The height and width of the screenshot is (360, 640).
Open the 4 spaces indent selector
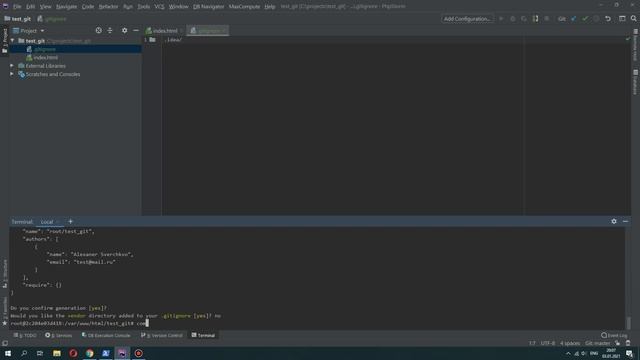pyautogui.click(x=570, y=343)
